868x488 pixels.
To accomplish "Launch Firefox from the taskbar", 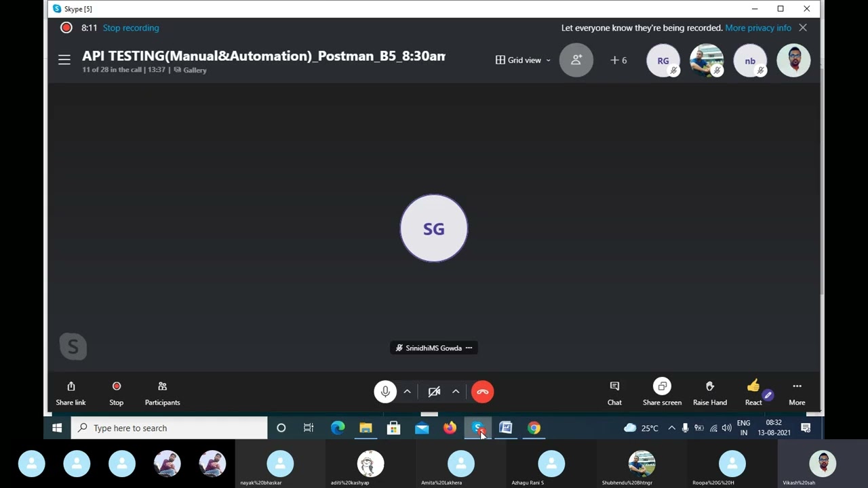I will click(x=450, y=428).
